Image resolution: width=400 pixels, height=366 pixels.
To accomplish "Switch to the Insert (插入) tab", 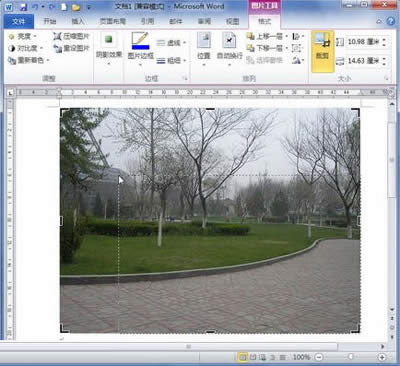I will [78, 21].
